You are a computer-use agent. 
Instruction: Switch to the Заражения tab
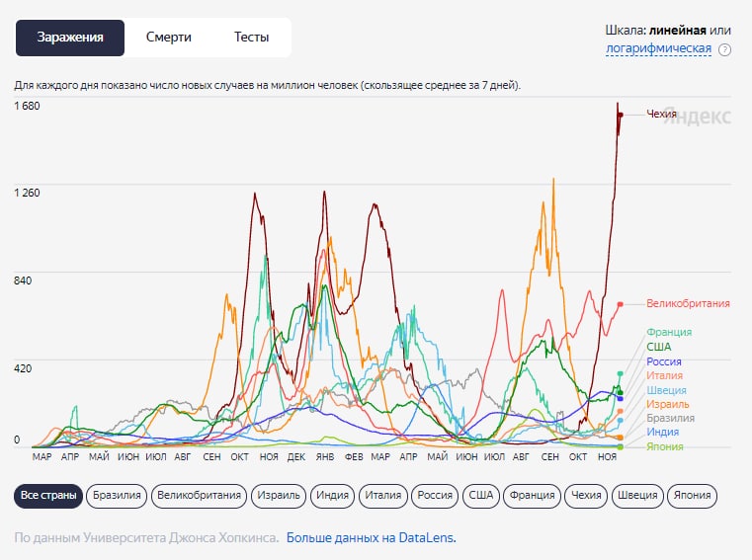[x=70, y=38]
